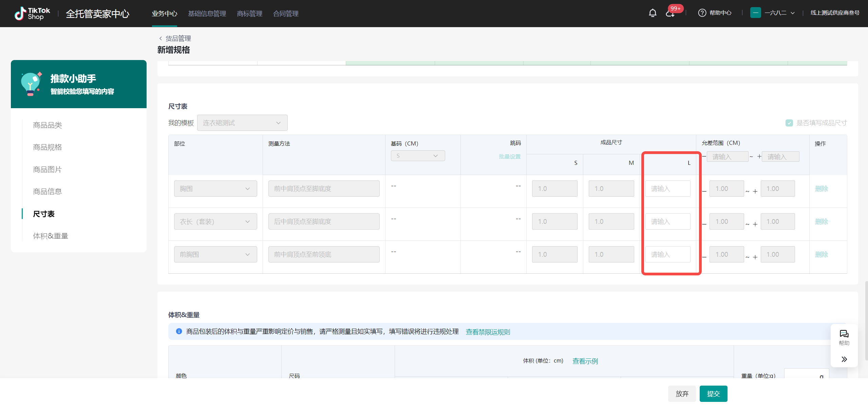Go to 商品规格 in the sidebar
The height and width of the screenshot is (409, 868).
pyautogui.click(x=48, y=147)
